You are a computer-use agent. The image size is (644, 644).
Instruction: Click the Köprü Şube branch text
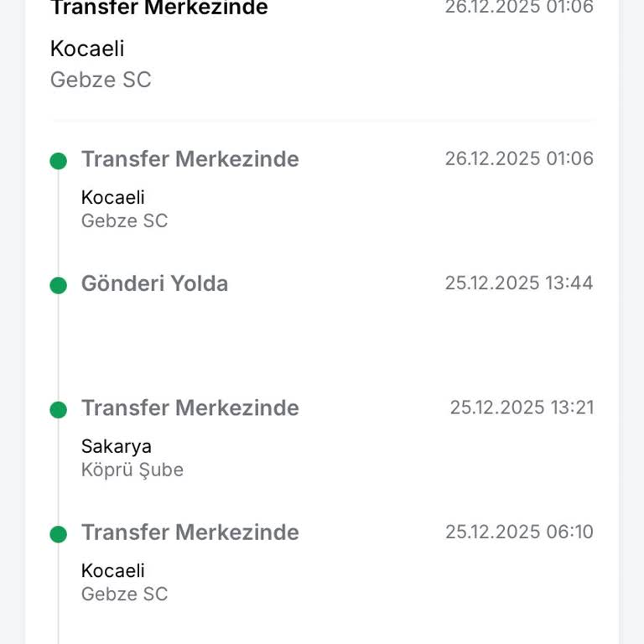[x=132, y=470]
